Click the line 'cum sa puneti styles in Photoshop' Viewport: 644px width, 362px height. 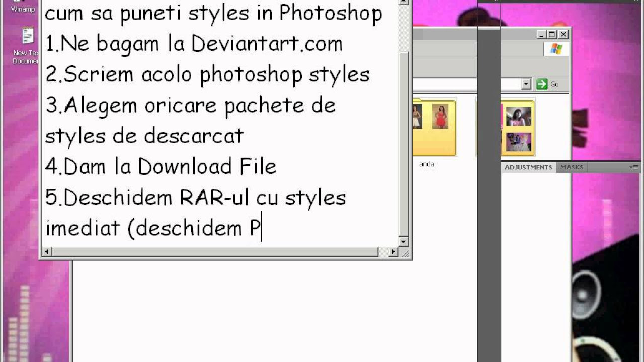click(214, 14)
